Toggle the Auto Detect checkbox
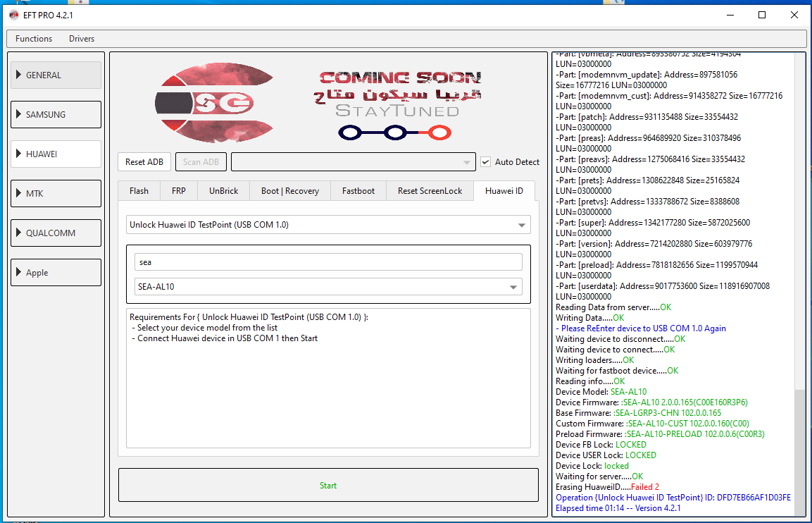 click(486, 161)
